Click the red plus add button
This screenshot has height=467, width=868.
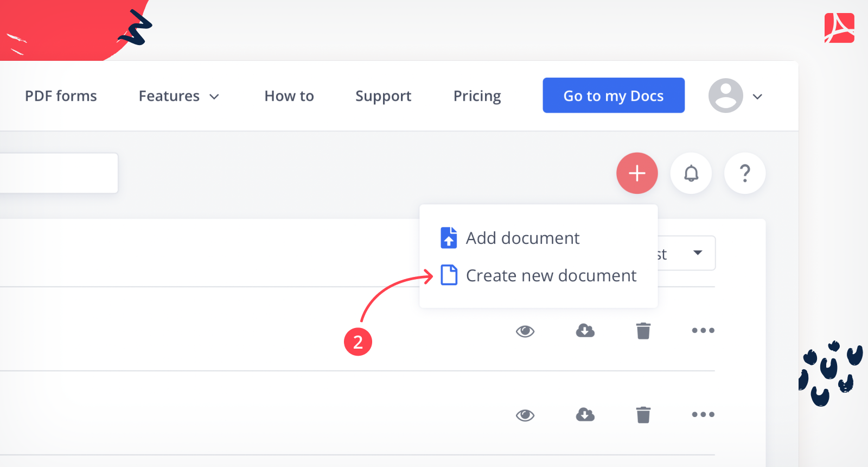(x=637, y=173)
